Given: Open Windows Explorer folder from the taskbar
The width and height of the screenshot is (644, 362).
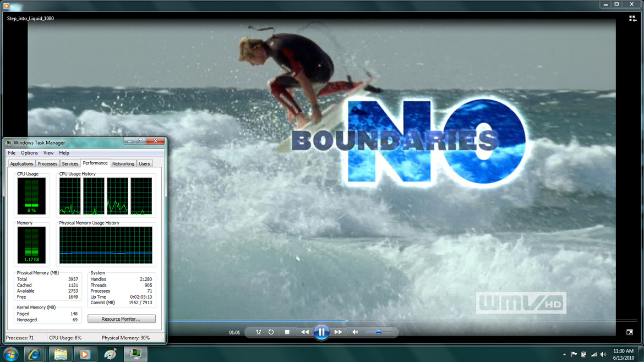Looking at the screenshot, I should (61, 354).
